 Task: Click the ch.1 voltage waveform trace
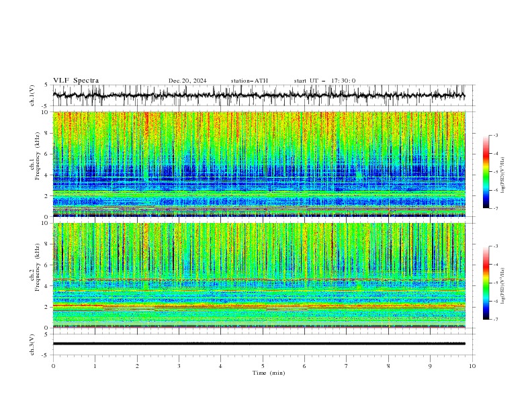pyautogui.click(x=259, y=95)
